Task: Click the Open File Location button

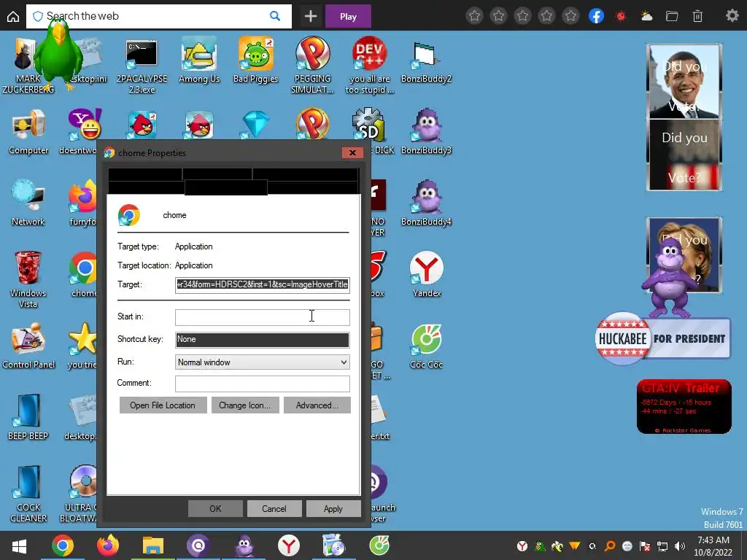Action: (x=163, y=405)
